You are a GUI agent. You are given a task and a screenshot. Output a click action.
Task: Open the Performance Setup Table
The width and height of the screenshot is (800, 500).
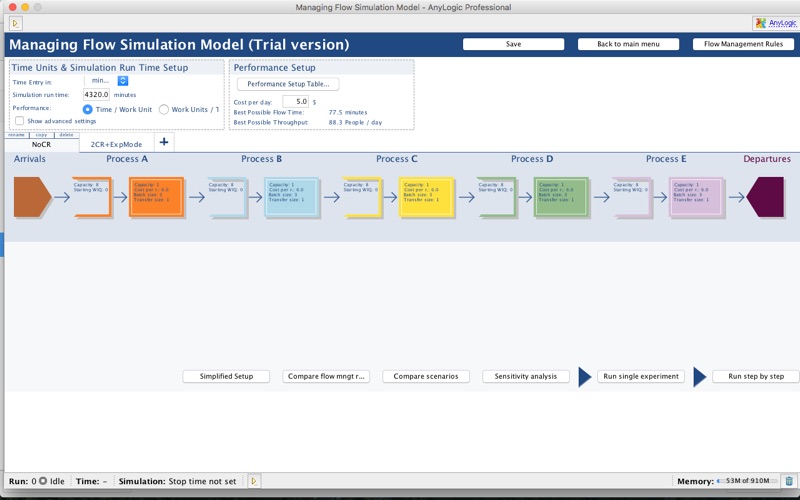[x=288, y=84]
